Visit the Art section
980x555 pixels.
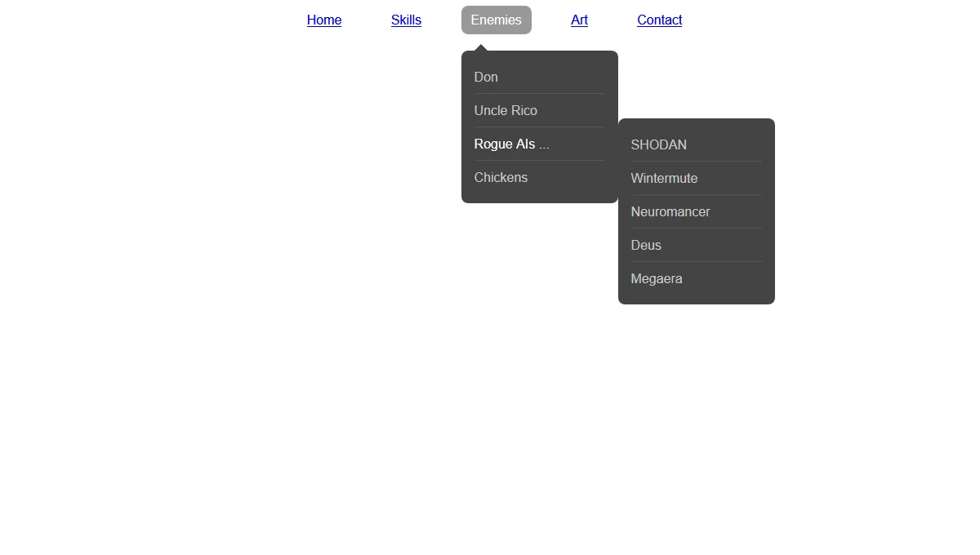click(579, 20)
